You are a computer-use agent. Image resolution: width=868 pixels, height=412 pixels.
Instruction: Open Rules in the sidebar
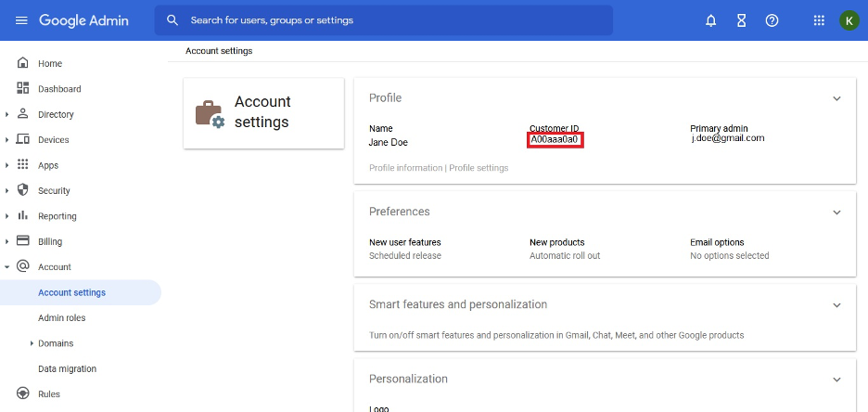(x=49, y=394)
